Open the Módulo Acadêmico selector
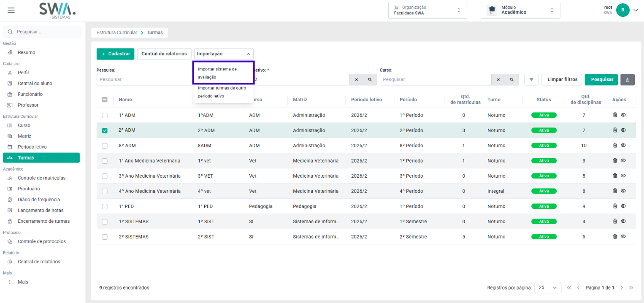The image size is (644, 303). coord(520,10)
